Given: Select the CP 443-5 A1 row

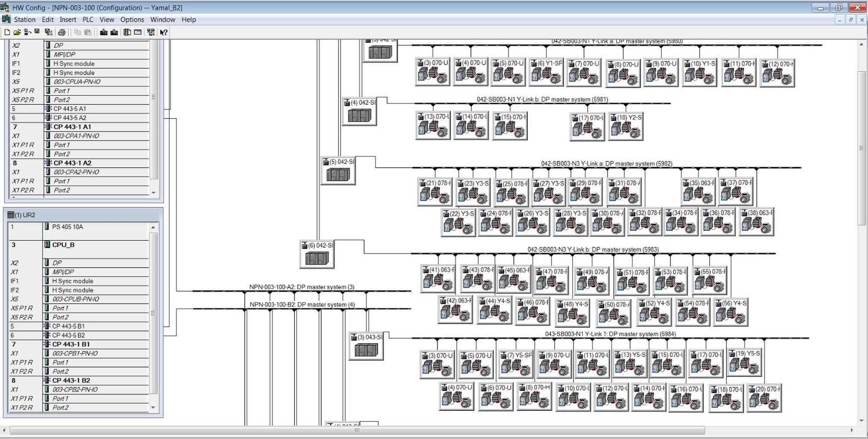Looking at the screenshot, I should click(79, 109).
